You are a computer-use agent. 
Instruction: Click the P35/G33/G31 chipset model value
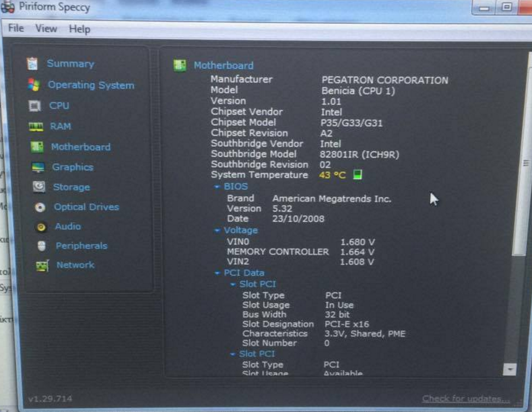[x=351, y=123]
